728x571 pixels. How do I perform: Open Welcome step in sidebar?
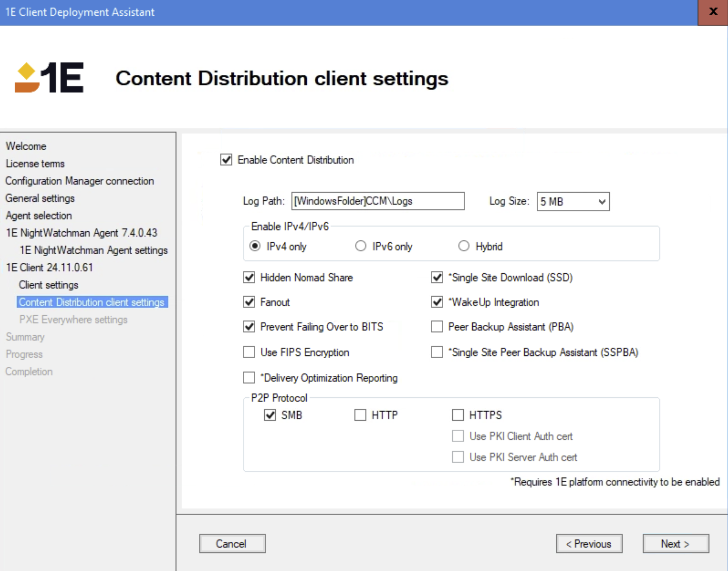click(26, 146)
